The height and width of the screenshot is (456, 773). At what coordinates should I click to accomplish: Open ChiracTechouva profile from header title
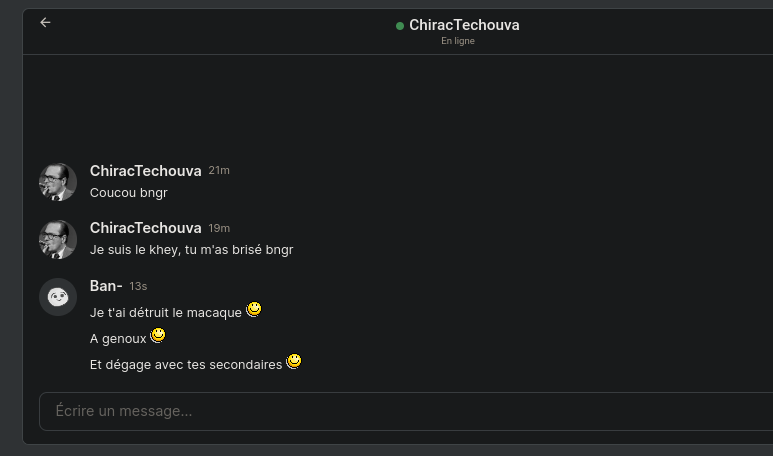click(464, 25)
